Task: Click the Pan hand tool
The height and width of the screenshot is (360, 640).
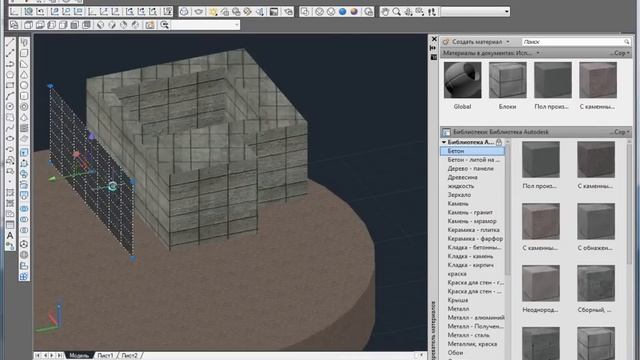Action: coord(385,12)
